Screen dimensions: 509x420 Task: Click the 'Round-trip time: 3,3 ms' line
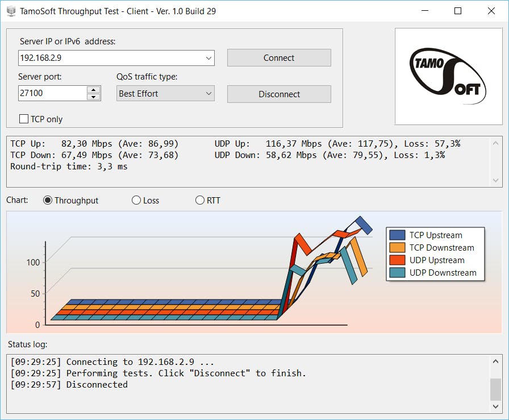[x=69, y=167]
